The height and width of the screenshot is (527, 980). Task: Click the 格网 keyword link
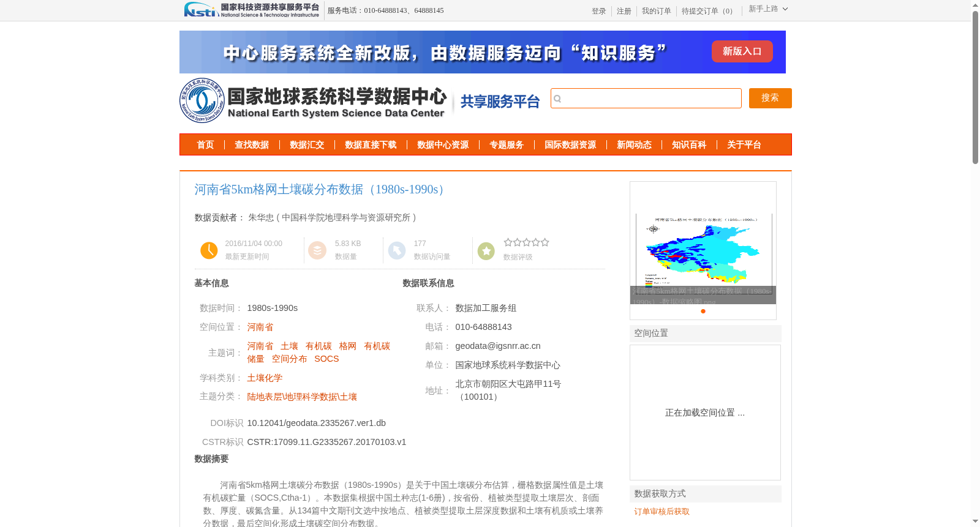pos(348,346)
